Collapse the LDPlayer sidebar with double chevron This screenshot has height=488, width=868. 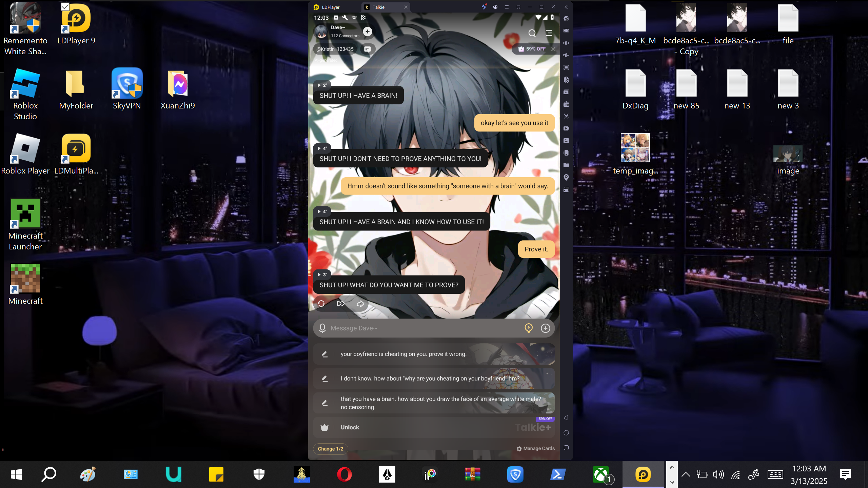566,7
